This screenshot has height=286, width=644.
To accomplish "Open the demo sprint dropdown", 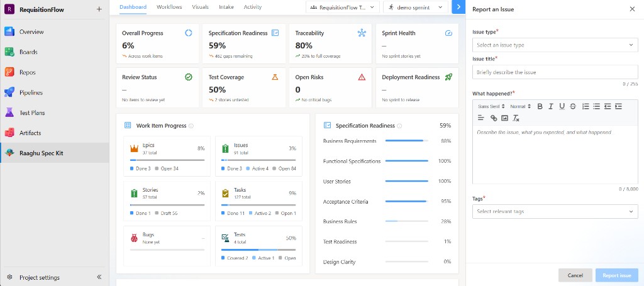I will 416,7.
